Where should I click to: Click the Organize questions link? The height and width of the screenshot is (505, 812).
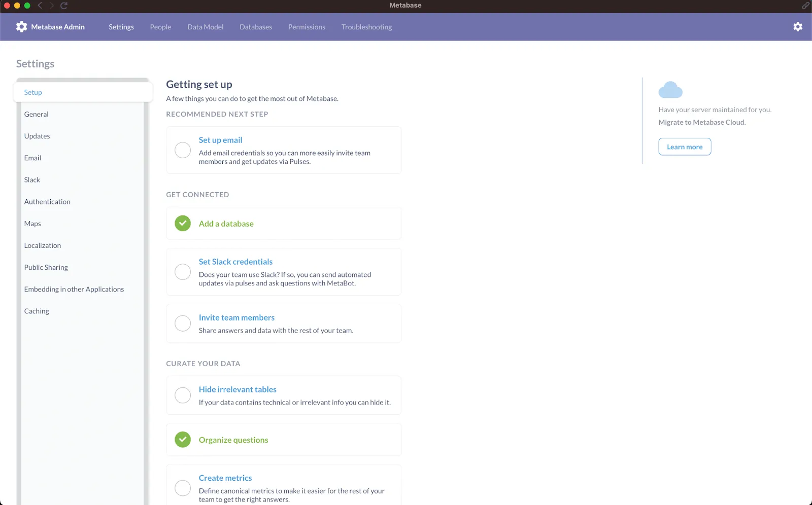pos(233,440)
